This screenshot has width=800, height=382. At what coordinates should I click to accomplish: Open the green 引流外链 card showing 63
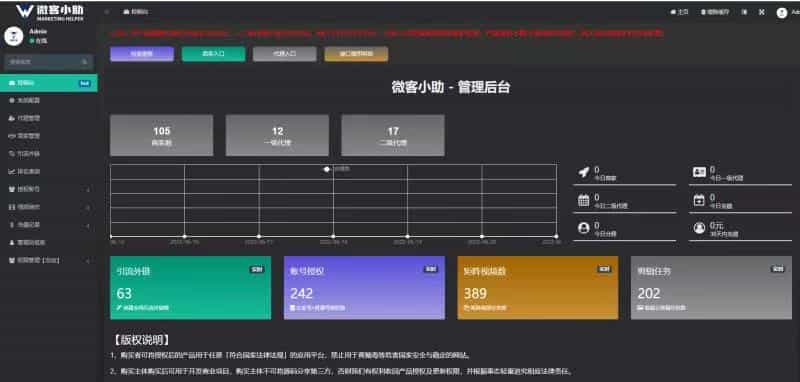pos(190,288)
